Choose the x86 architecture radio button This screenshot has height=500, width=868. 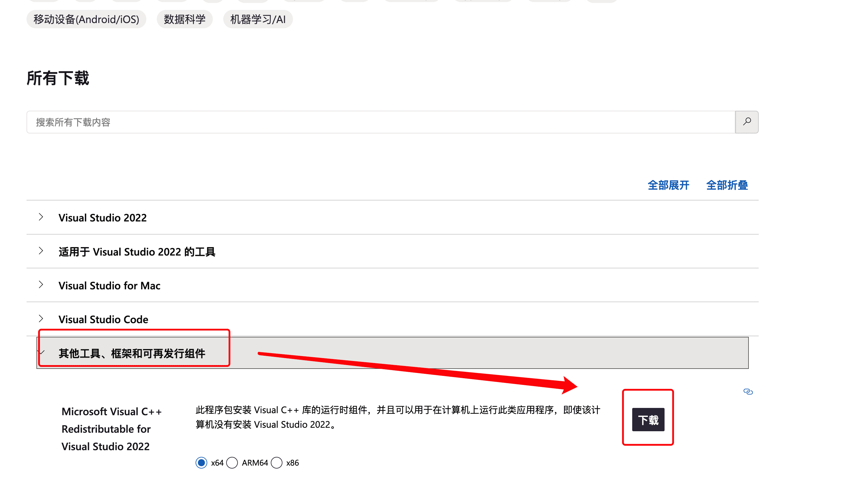tap(277, 463)
